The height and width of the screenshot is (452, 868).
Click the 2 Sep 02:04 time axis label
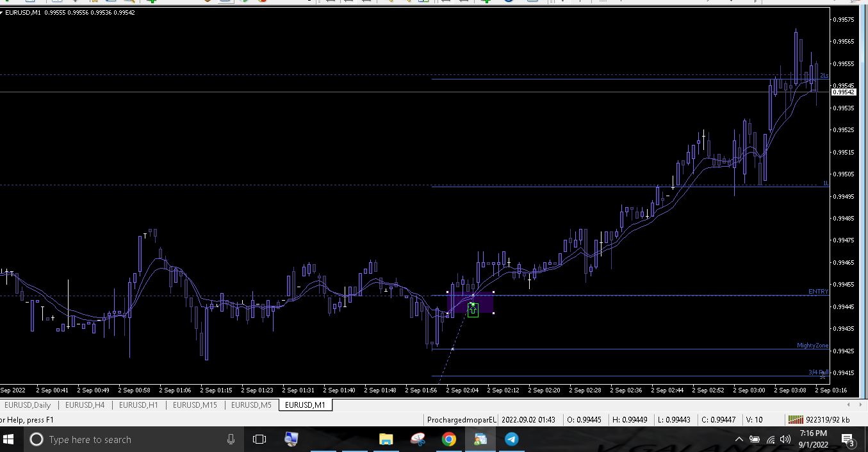(462, 390)
